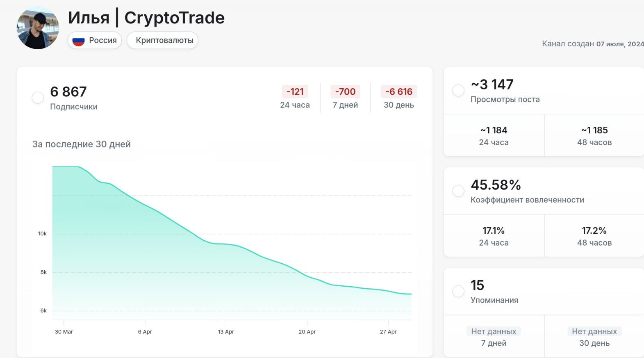Viewport: 644px width, 358px height.
Task: Click the Илья | CryptoTrade channel title
Action: pyautogui.click(x=146, y=18)
